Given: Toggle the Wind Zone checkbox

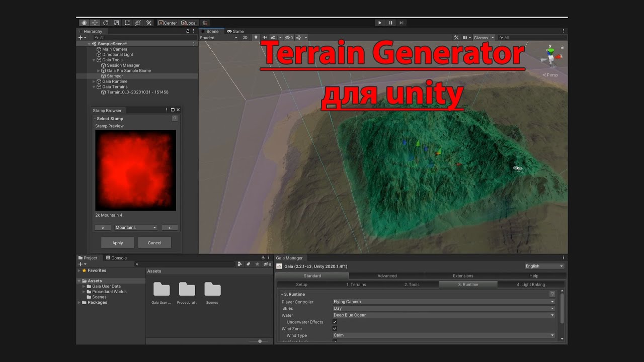Looking at the screenshot, I should pos(335,328).
